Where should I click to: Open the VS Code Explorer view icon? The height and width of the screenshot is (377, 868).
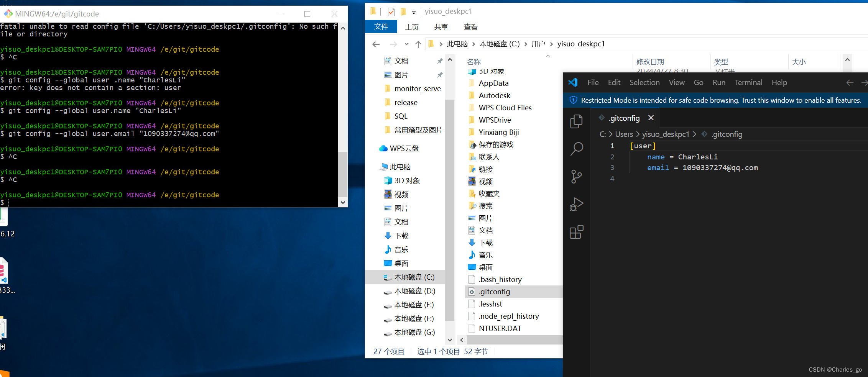(x=576, y=122)
